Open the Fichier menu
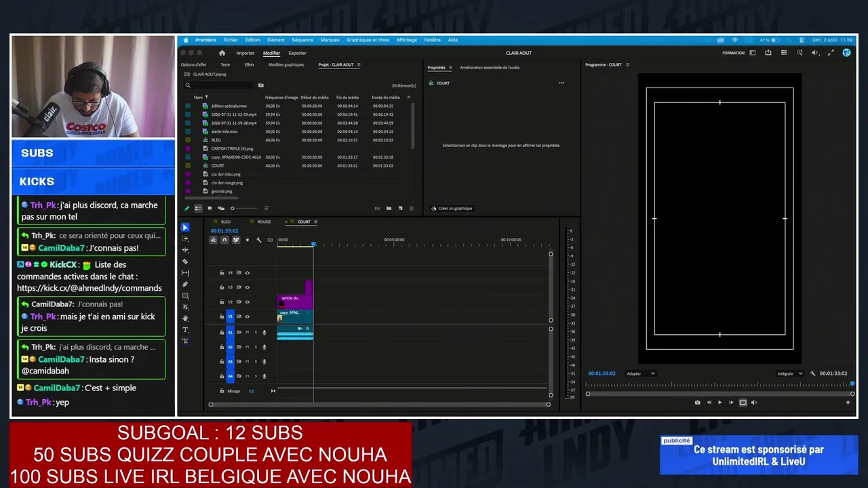This screenshot has width=868, height=488. [x=231, y=40]
